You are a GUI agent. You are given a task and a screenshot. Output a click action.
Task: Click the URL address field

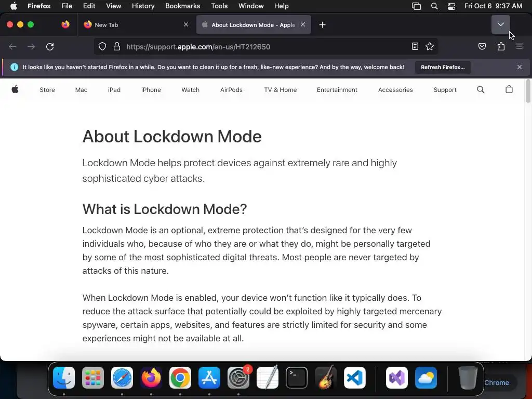(x=265, y=47)
